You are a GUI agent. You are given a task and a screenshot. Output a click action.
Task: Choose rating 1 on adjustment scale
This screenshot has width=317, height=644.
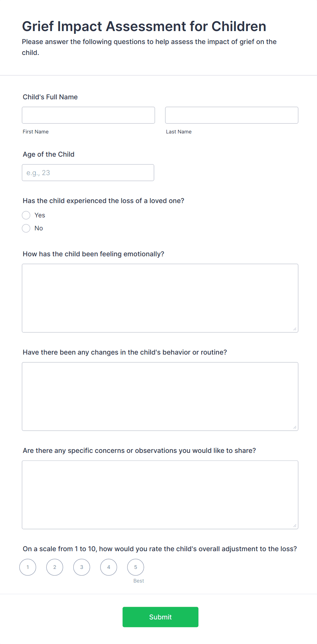(28, 567)
